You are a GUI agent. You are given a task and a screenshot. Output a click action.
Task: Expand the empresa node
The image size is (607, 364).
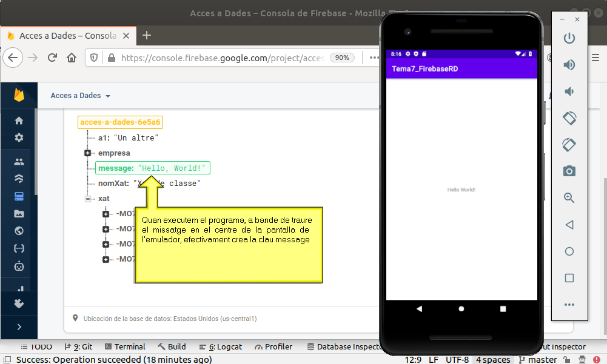pos(87,153)
